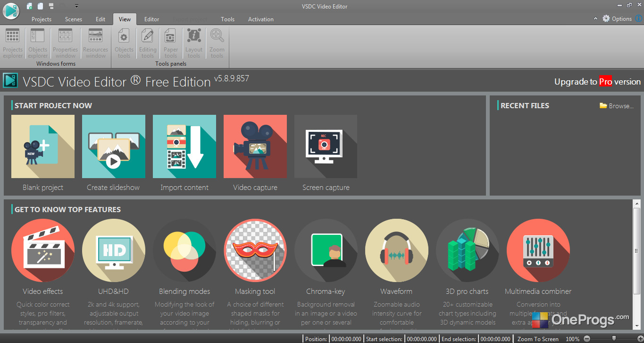
Task: Select the Edit ribbon tab
Action: (x=100, y=19)
